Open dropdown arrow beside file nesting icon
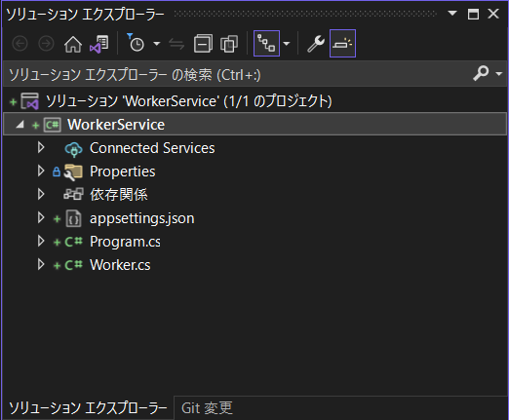Screen dimensions: 509x420 click(x=287, y=44)
